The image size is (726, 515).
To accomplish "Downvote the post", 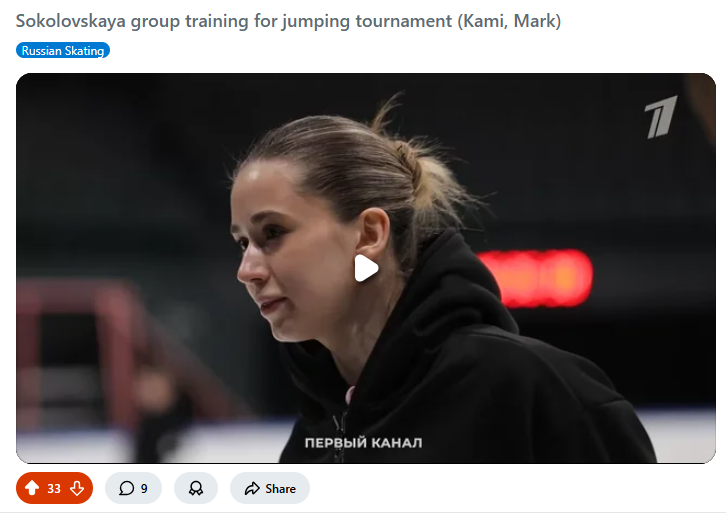I will coord(77,488).
